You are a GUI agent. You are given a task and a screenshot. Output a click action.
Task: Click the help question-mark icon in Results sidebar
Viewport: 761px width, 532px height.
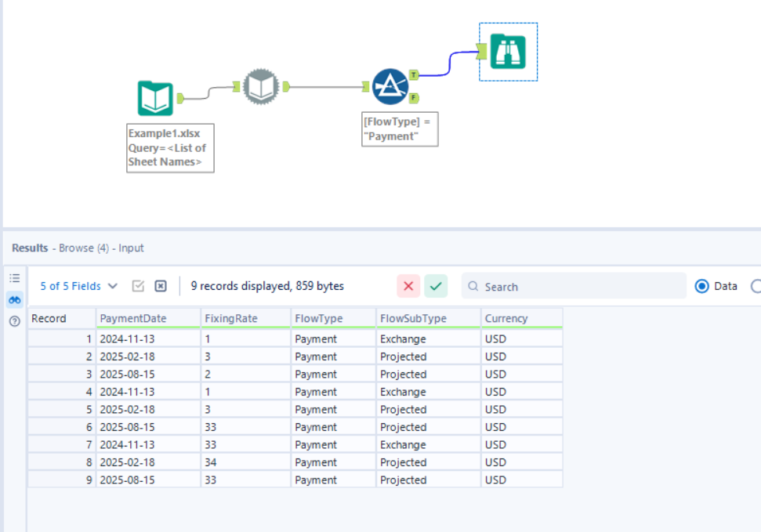(14, 319)
